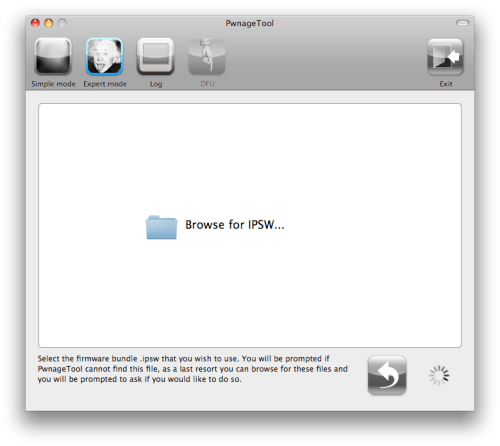Click the firmware bundle instruction text
The image size is (500, 446).
pos(193,369)
